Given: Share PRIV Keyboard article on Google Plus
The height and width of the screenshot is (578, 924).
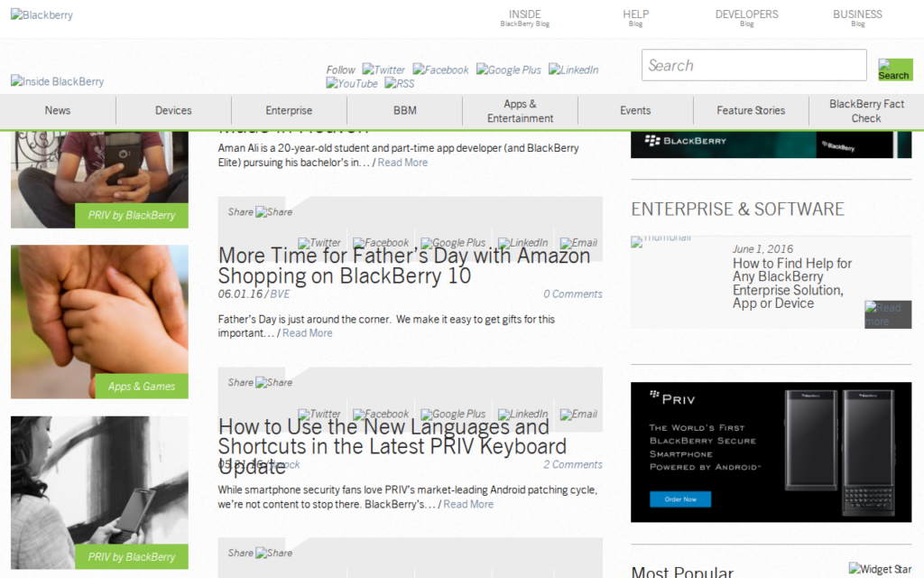Looking at the screenshot, I should coord(453,414).
